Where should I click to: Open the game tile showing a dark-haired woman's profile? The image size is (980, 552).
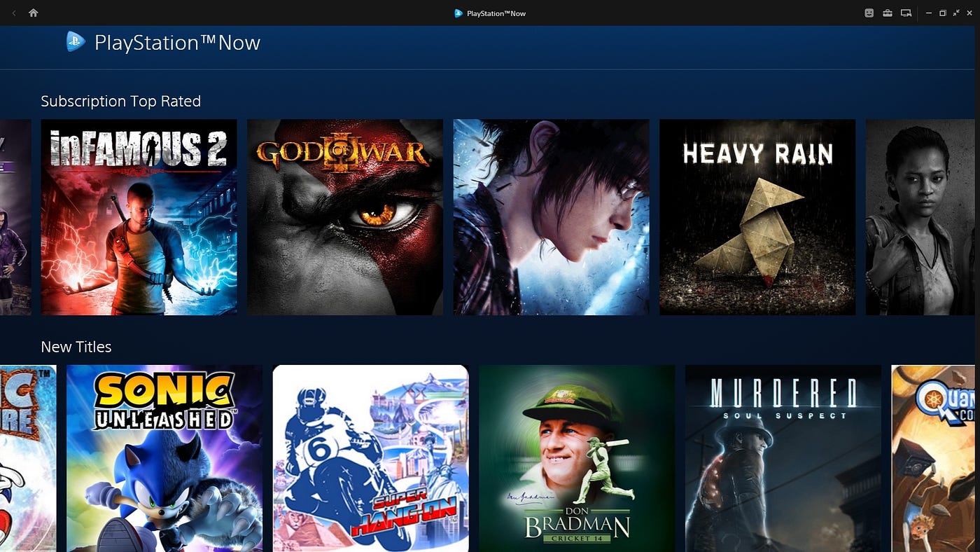(x=552, y=217)
